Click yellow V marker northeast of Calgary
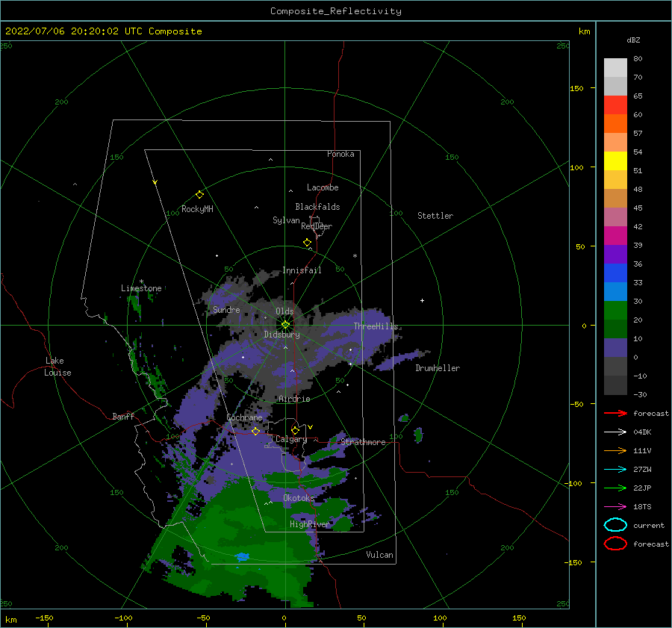Image resolution: width=672 pixels, height=628 pixels. click(x=310, y=427)
